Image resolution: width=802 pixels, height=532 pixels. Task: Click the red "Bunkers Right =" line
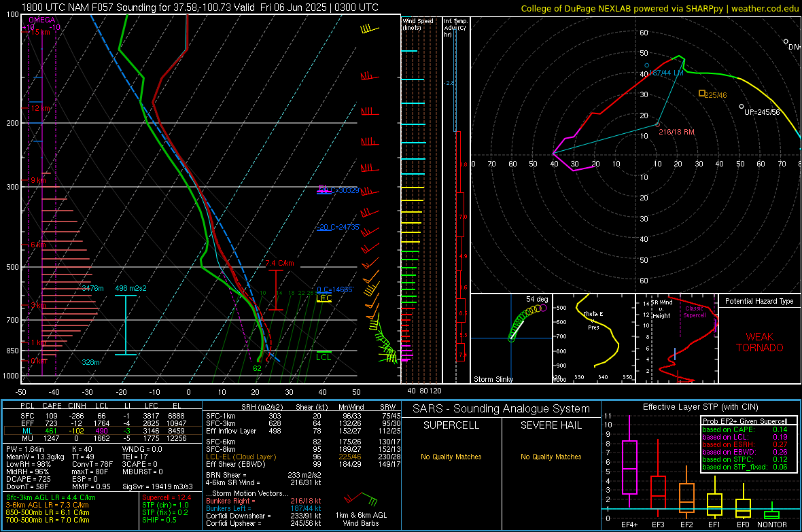pos(264,501)
